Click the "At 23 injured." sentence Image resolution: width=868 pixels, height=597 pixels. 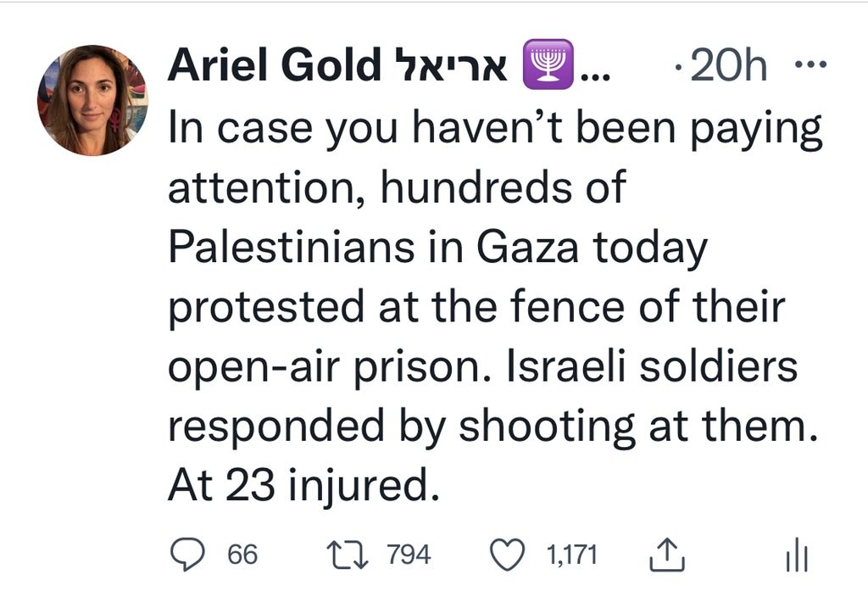[x=303, y=486]
